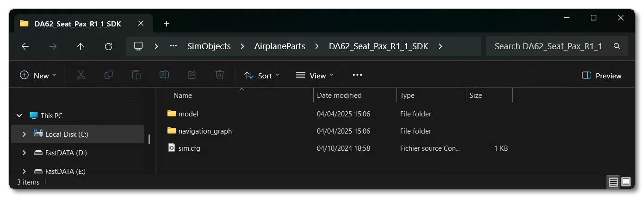Image resolution: width=644 pixels, height=198 pixels.
Task: Click the forward navigation arrow
Action: [x=53, y=46]
